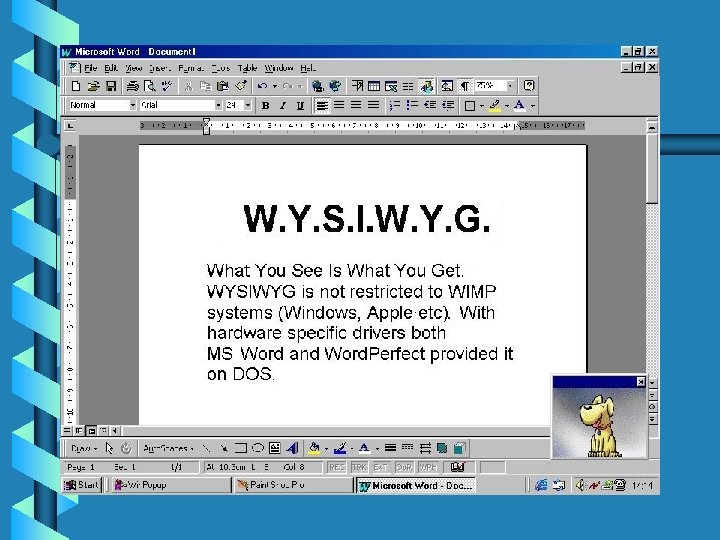Open the Format menu
This screenshot has width=720, height=540.
tap(191, 68)
